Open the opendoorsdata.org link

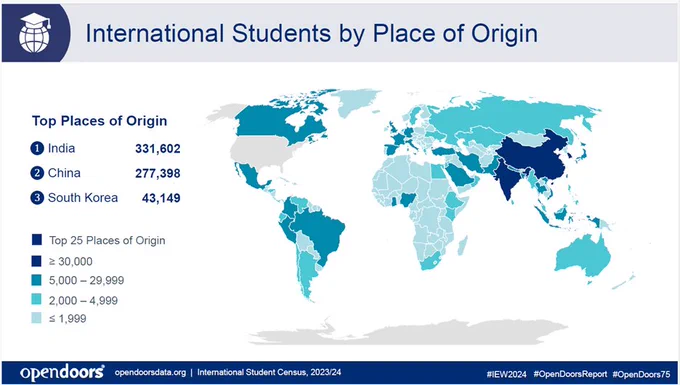(150, 372)
